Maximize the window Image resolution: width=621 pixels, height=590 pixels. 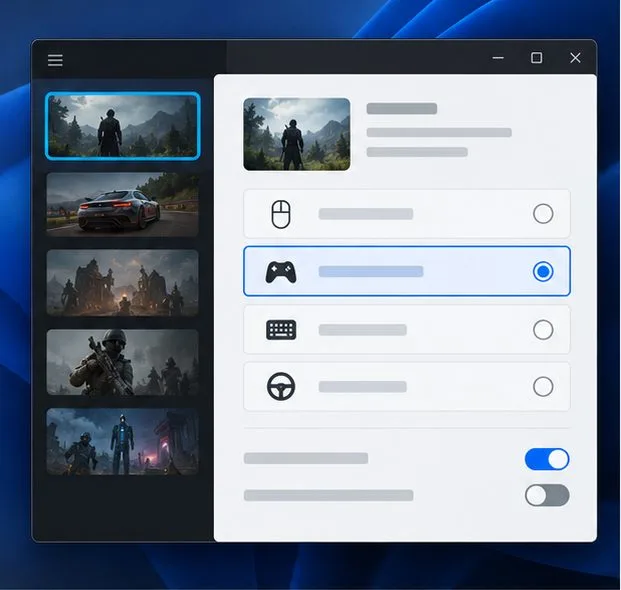point(536,58)
